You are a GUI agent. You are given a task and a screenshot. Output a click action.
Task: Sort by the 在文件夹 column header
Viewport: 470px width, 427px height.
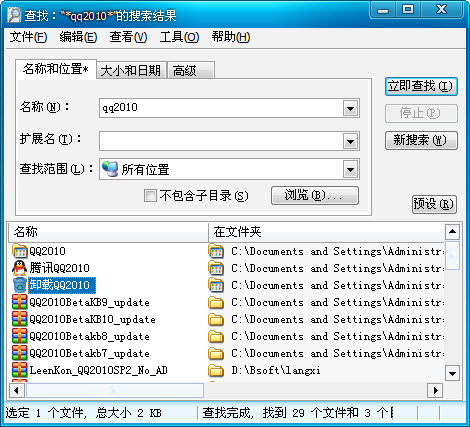(x=327, y=232)
